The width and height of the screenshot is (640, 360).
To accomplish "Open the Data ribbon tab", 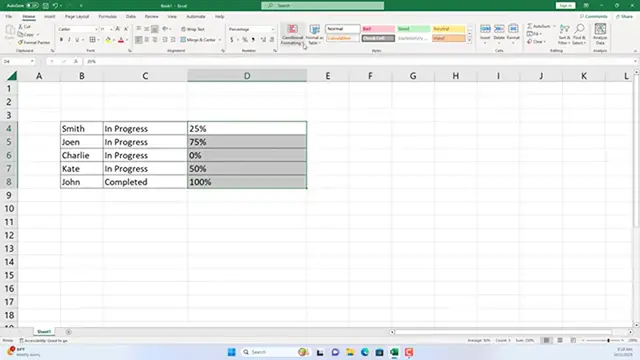I will point(131,17).
